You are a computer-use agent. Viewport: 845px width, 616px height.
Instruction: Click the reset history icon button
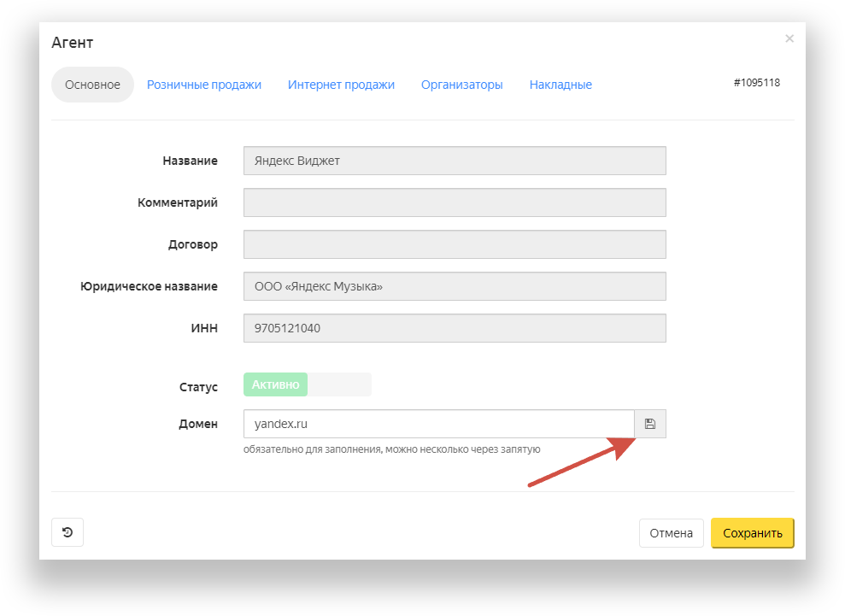pos(67,532)
